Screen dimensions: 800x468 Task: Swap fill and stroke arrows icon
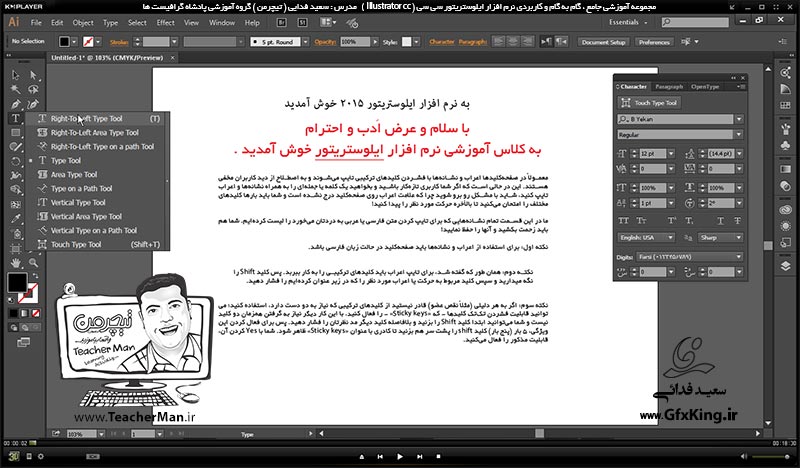[35, 276]
